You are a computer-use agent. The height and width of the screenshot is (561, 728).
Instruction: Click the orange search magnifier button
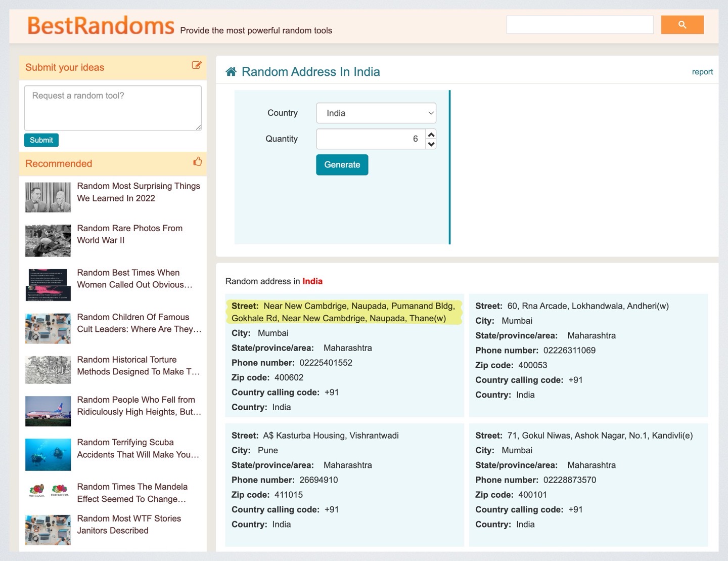point(682,25)
